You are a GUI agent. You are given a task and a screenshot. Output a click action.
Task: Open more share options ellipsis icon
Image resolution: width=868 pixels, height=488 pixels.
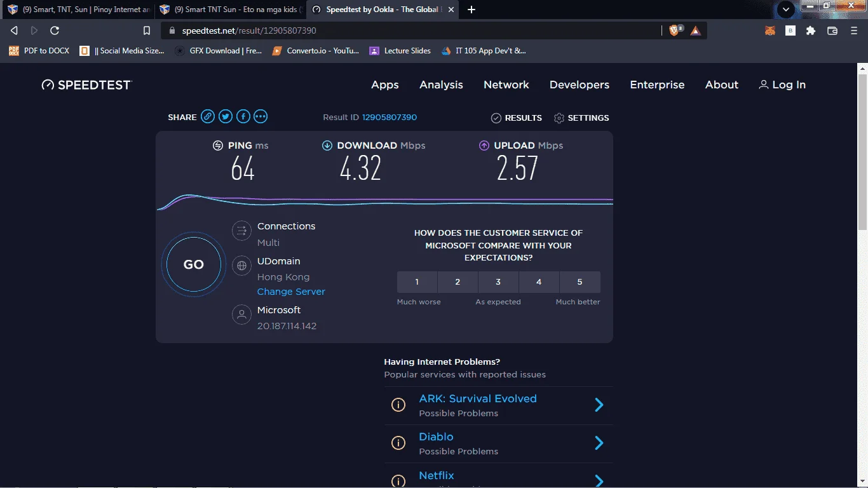coord(261,117)
